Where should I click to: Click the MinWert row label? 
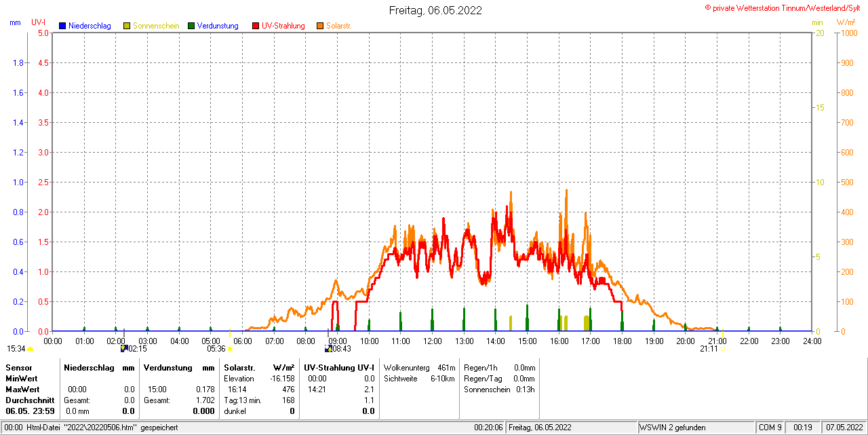click(x=22, y=379)
